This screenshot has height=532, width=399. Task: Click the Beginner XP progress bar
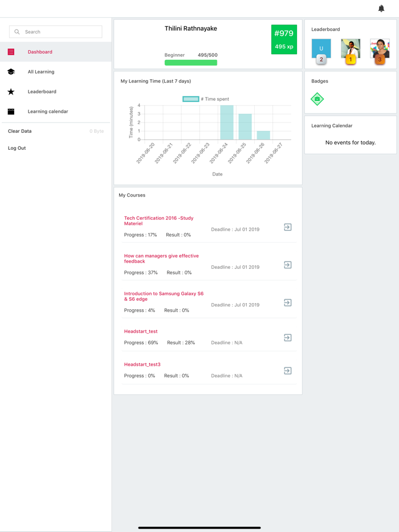point(191,63)
